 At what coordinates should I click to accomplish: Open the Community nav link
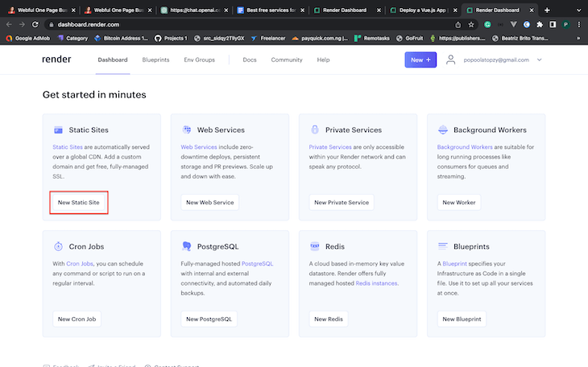287,60
